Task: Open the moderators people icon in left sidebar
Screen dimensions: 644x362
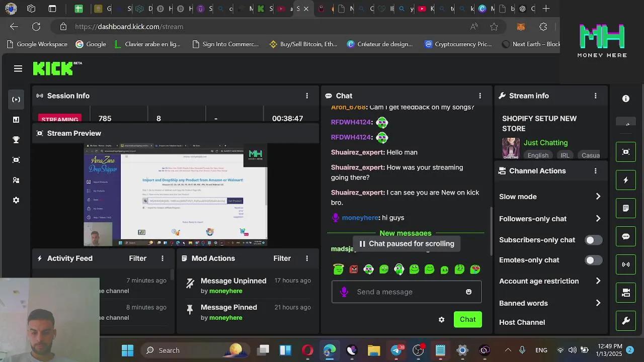Action: tap(16, 180)
